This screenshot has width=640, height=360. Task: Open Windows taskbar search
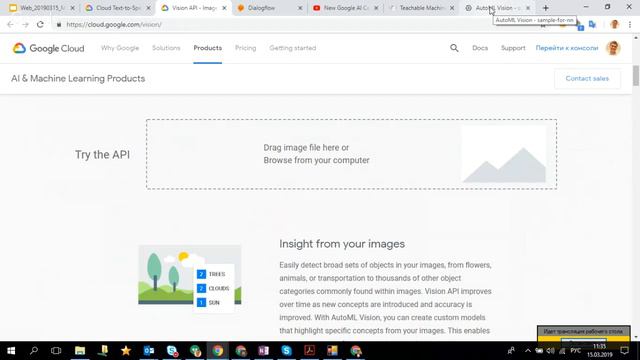point(34,351)
